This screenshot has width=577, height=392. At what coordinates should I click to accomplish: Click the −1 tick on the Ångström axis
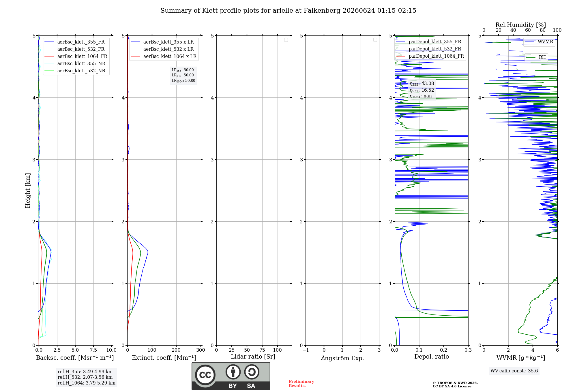click(x=306, y=350)
